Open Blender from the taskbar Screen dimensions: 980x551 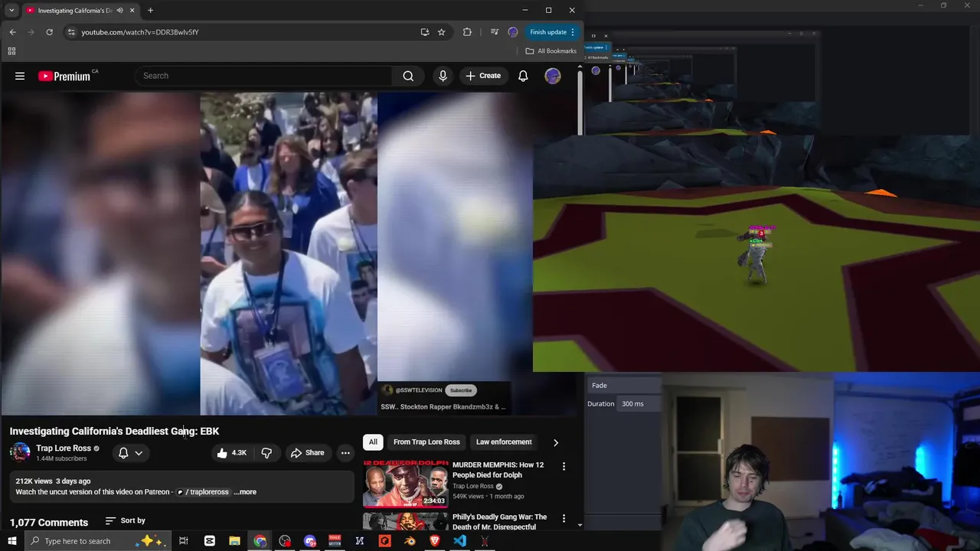(410, 541)
